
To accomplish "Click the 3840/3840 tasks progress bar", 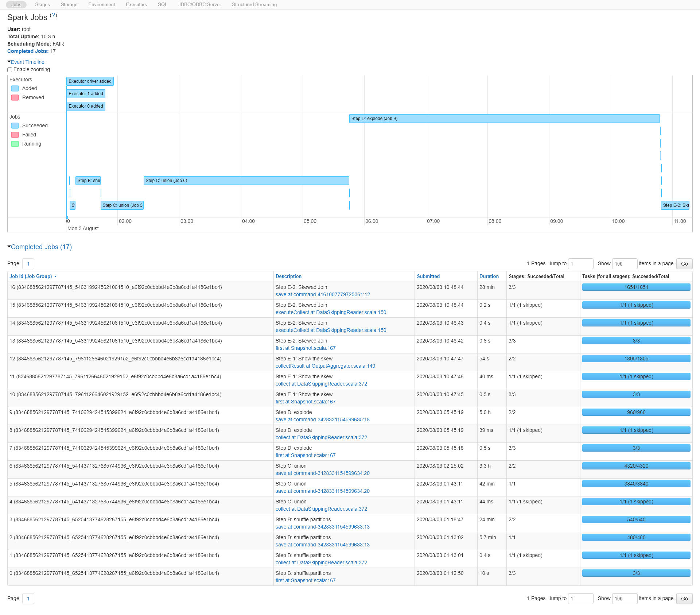I will pos(636,484).
